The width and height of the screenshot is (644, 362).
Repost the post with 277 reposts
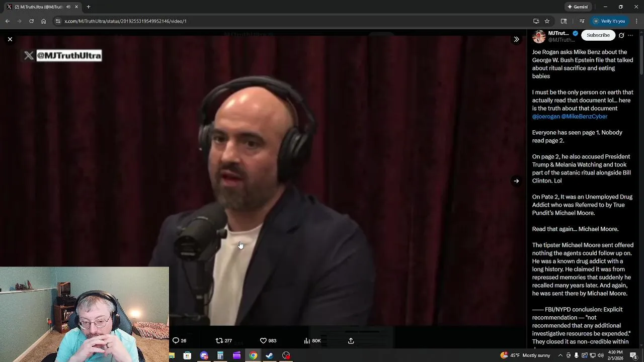point(223,340)
